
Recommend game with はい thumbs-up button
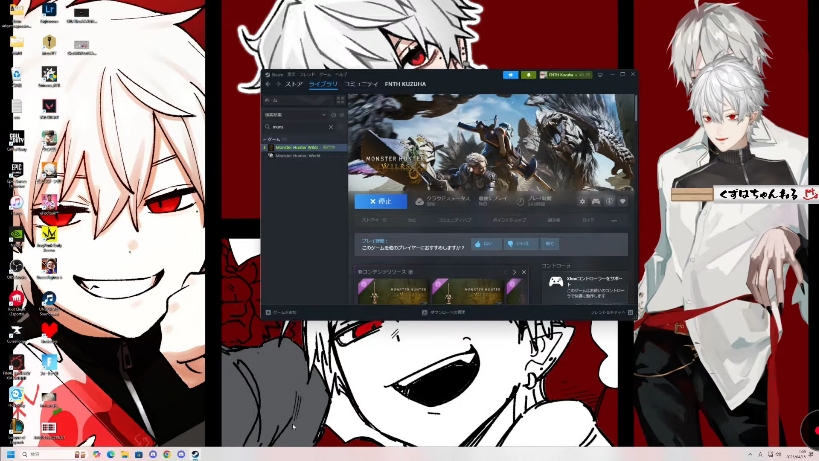click(486, 244)
